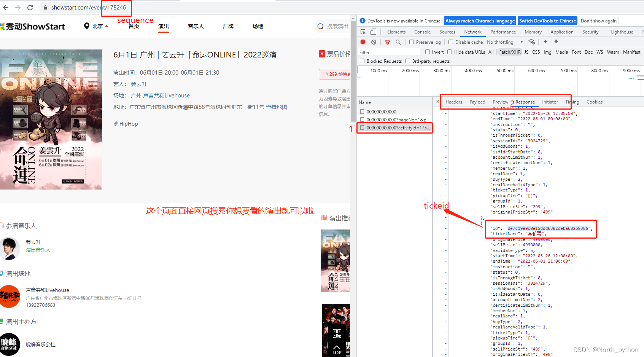Click the 声音共和 venue round logo
644x357 pixels.
coord(10,296)
